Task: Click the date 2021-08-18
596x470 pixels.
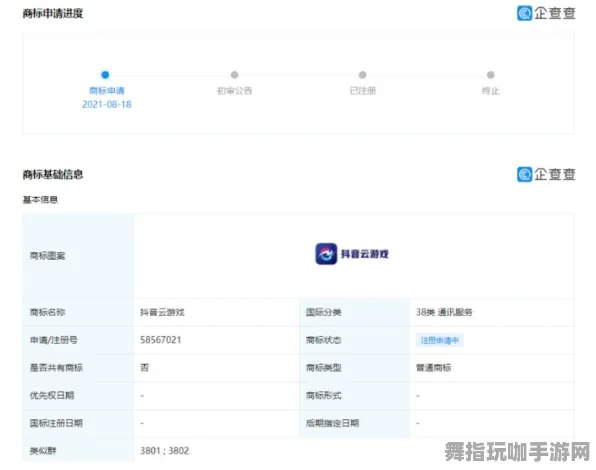Action: [106, 104]
